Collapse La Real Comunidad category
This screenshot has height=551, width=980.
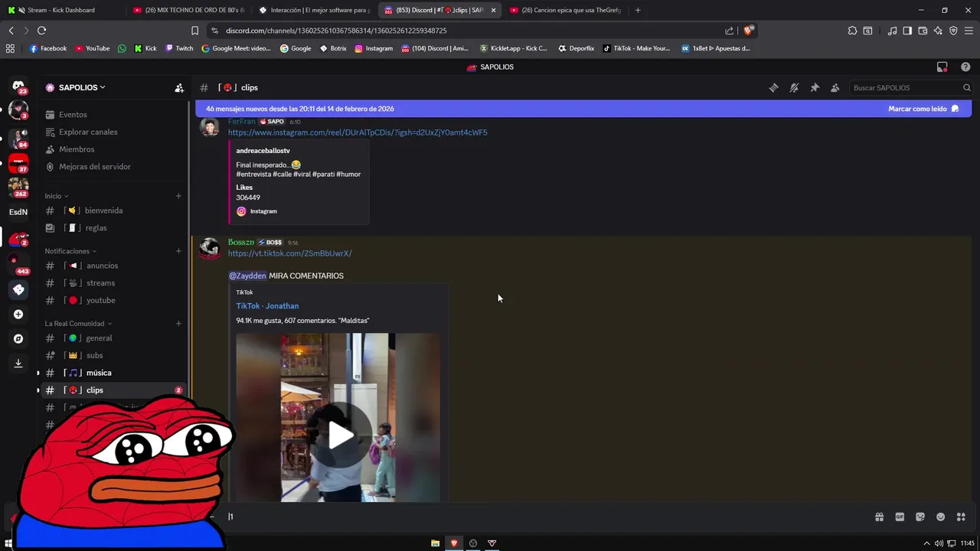point(78,324)
